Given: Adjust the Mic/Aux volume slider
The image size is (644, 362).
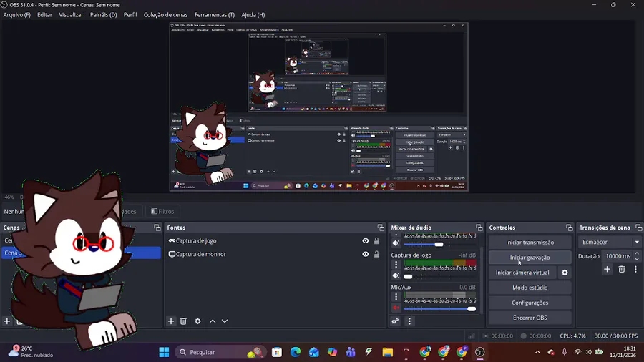Looking at the screenshot, I should coord(439,308).
